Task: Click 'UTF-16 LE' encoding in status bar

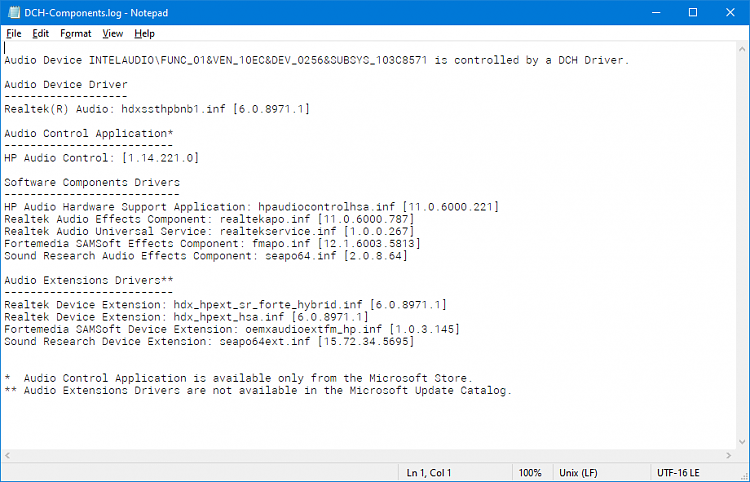Action: point(678,473)
